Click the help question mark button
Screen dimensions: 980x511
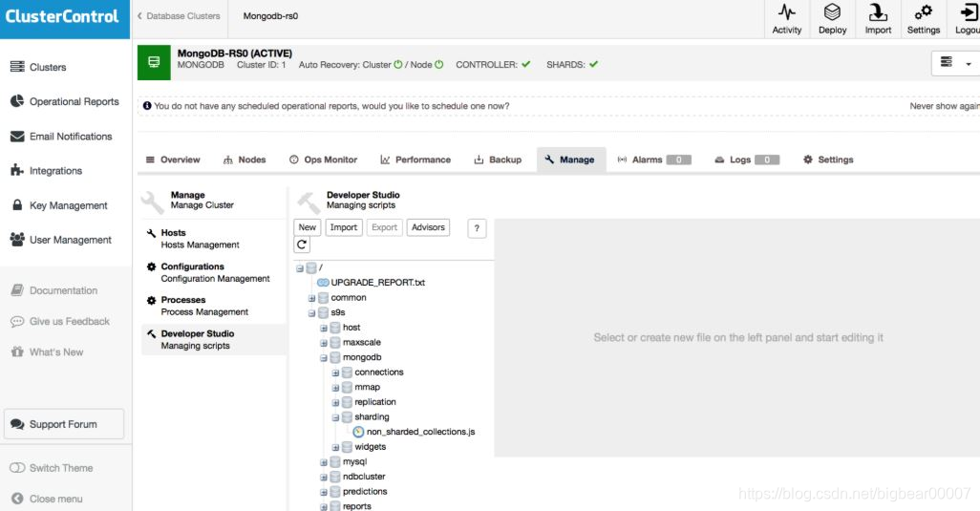click(477, 228)
